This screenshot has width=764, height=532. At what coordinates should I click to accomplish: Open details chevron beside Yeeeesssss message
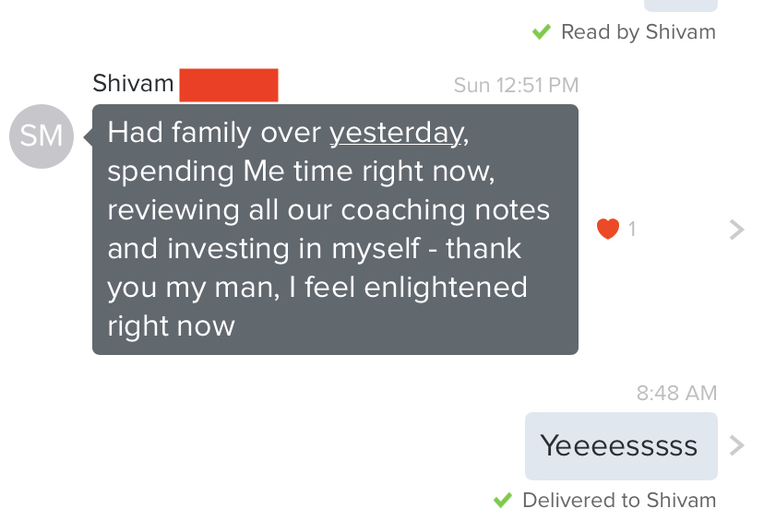pyautogui.click(x=736, y=445)
